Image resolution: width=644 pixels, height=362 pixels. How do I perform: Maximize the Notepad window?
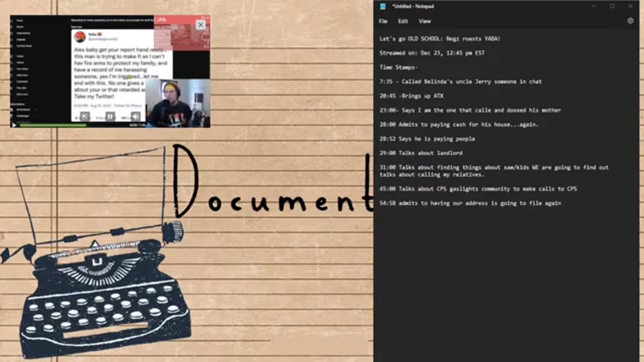(x=612, y=6)
